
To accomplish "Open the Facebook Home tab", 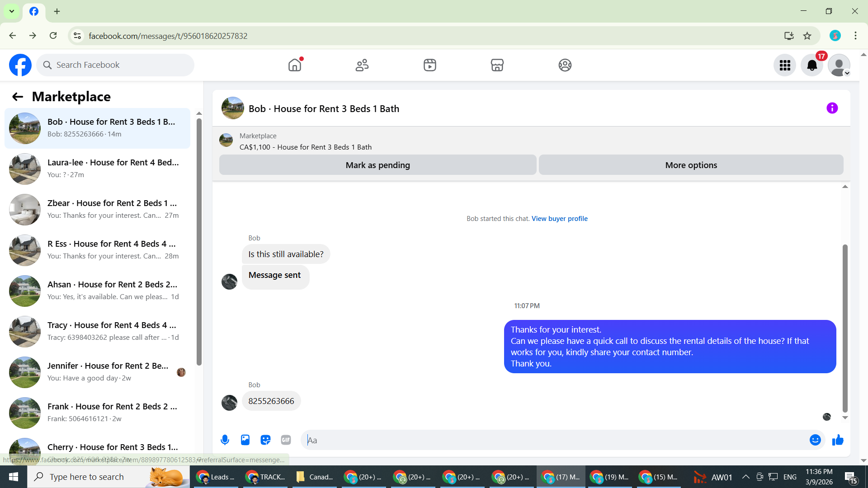I will click(x=294, y=66).
